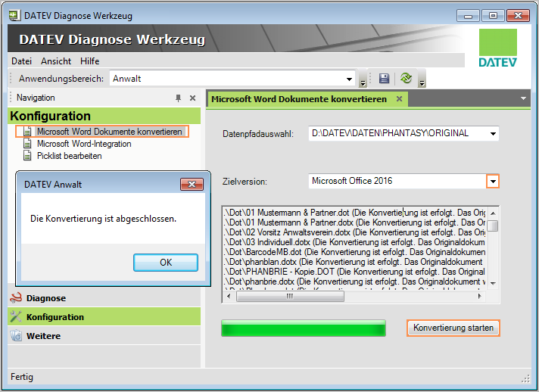Open toolbar overflow after Anwendungsbereich combo
Image resolution: width=539 pixels, height=392 pixels.
pos(363,79)
